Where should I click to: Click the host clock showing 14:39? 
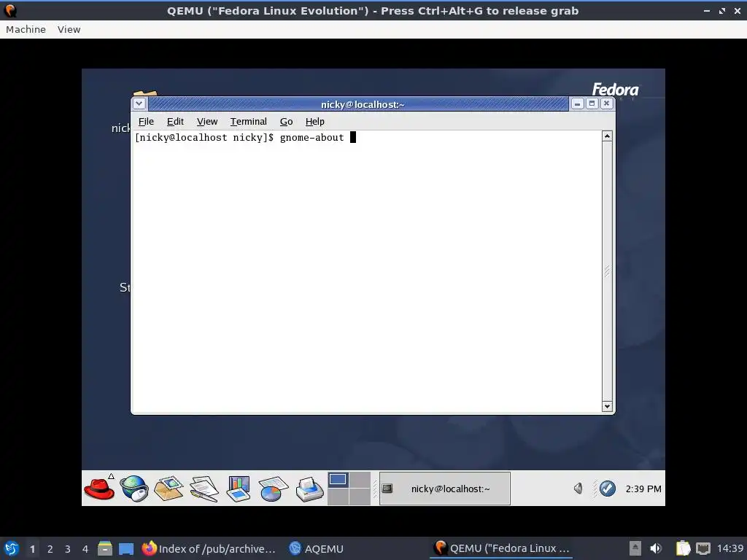pos(729,548)
